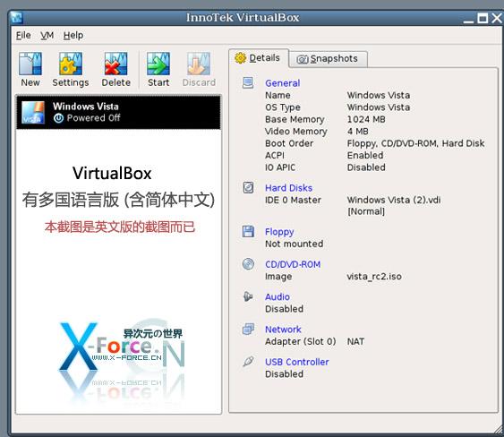Click the Delete toolbar icon
The image size is (504, 437).
pyautogui.click(x=115, y=64)
